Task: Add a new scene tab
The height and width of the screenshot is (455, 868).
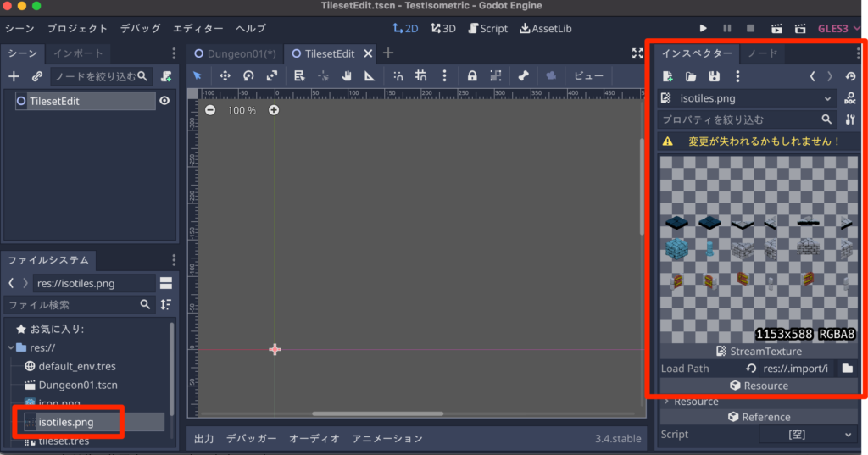Action: tap(388, 53)
